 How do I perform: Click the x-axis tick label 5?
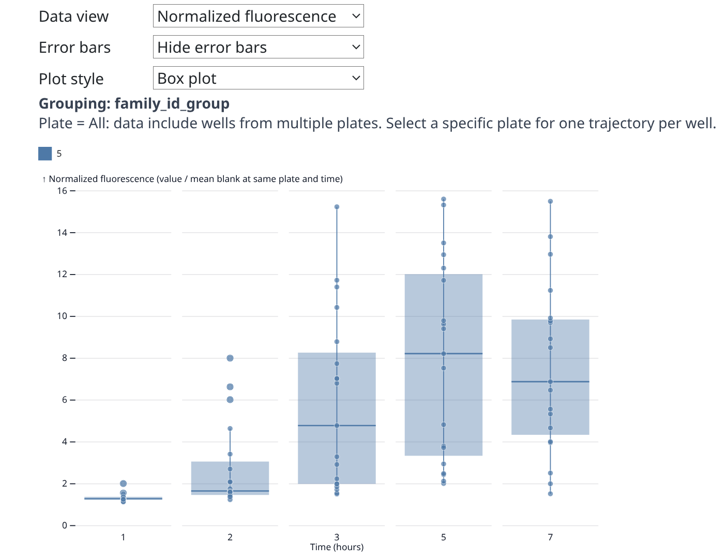pyautogui.click(x=444, y=537)
